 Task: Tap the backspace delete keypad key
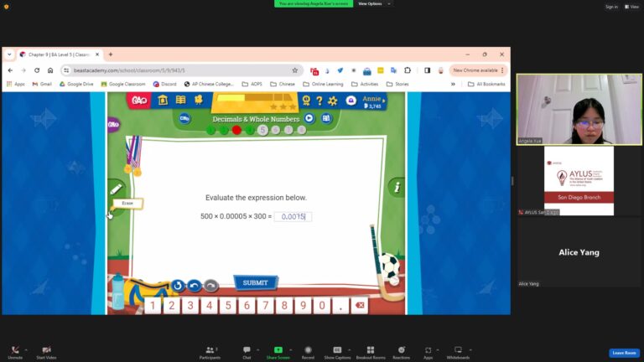[360, 305]
